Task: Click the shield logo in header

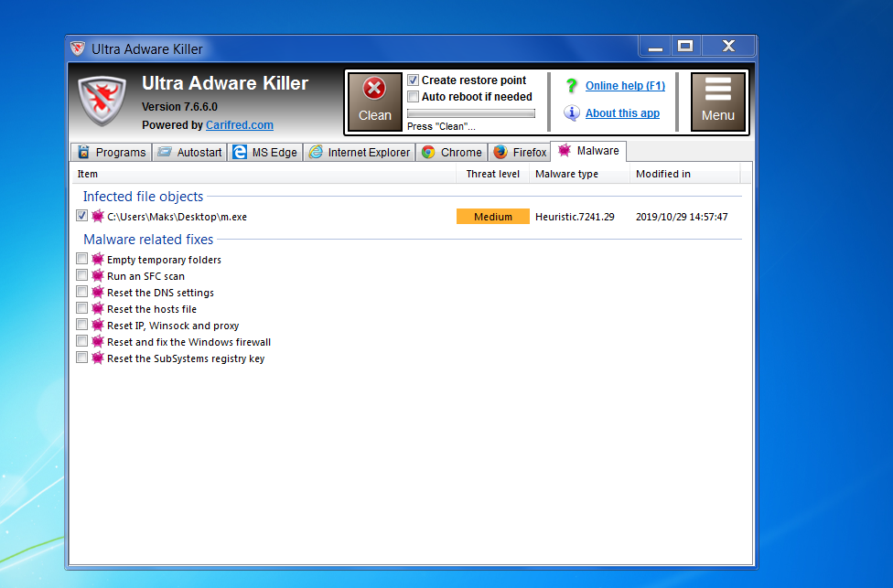Action: 102,101
